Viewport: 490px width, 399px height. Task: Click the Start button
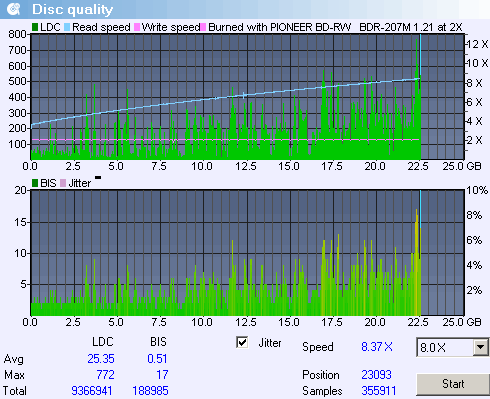tap(453, 384)
